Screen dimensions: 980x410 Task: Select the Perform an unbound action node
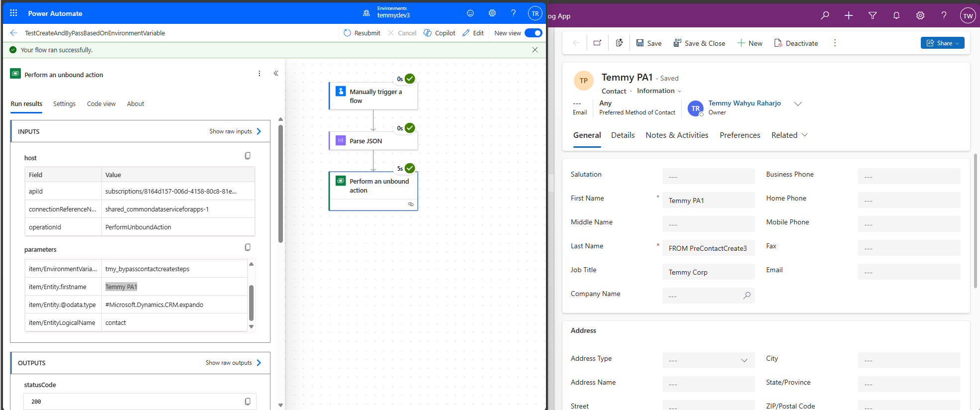point(373,191)
